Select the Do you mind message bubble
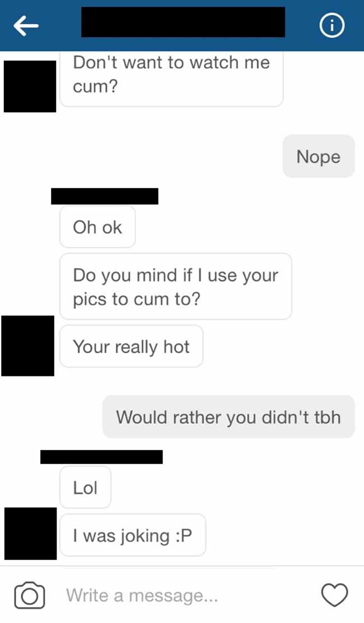Image resolution: width=364 pixels, height=623 pixels. [x=175, y=286]
